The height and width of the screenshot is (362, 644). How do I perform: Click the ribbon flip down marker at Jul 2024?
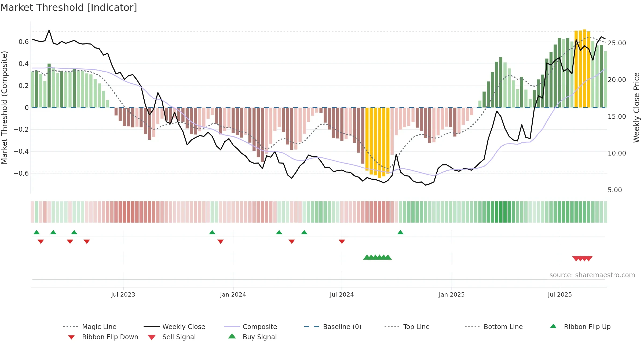[342, 242]
